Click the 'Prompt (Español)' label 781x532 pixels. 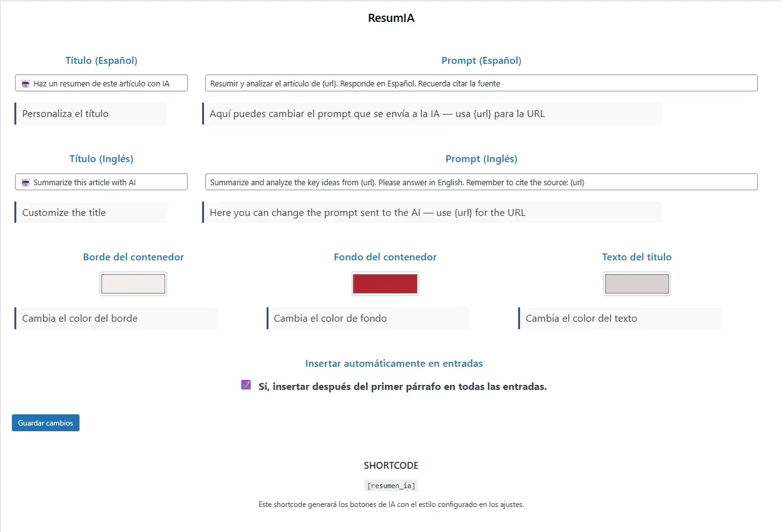[481, 61]
